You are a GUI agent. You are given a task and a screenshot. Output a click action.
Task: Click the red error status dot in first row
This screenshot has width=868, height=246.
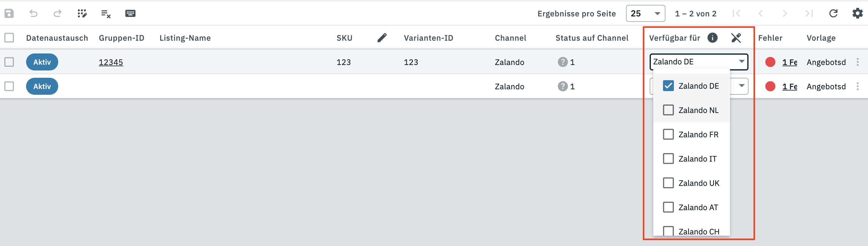(770, 62)
